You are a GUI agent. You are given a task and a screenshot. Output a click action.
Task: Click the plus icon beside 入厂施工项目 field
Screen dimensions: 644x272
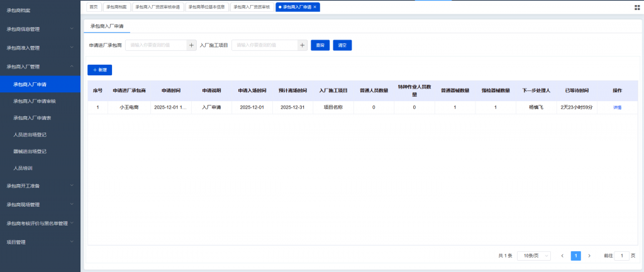[x=303, y=45]
